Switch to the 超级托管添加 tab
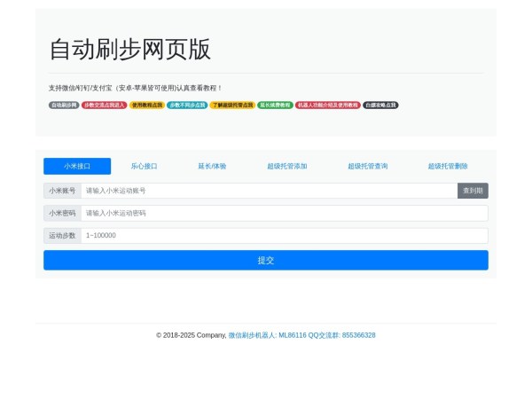Screen dimensions: 532x399 [287, 166]
